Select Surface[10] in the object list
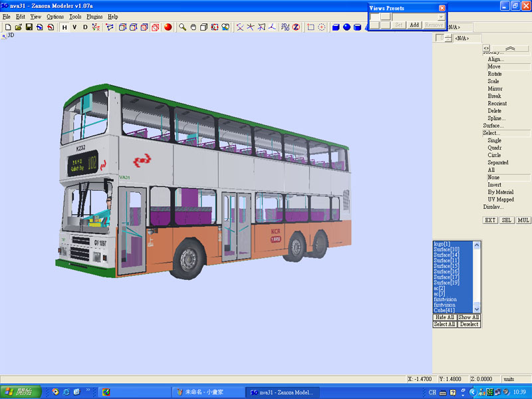 pyautogui.click(x=446, y=249)
